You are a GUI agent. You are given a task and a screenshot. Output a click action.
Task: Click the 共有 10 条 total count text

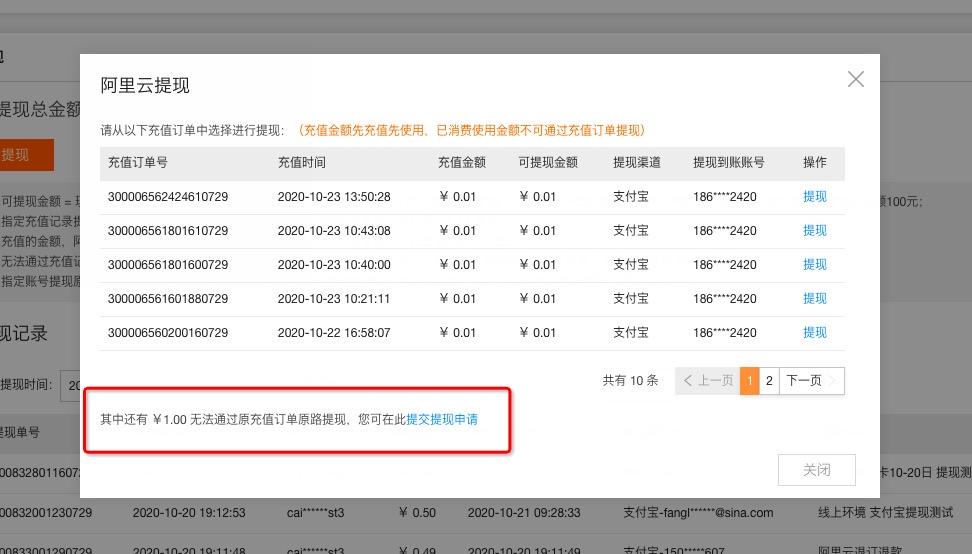click(630, 380)
